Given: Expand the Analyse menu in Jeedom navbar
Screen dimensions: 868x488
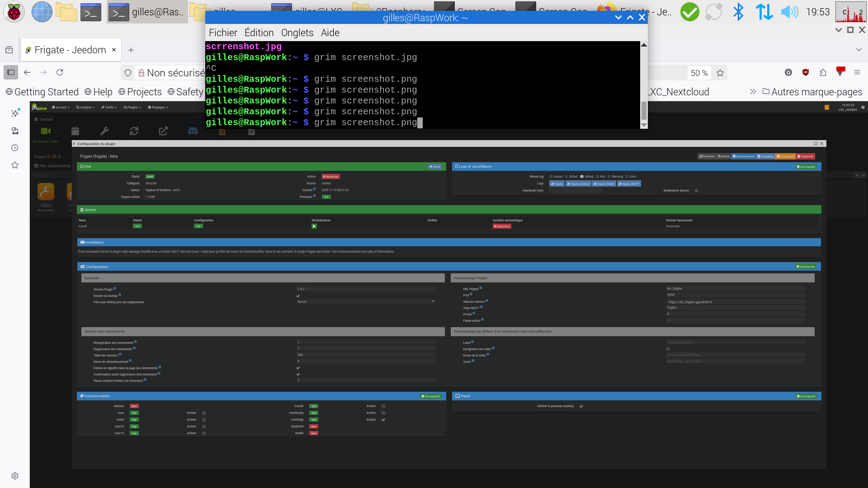Looking at the screenshot, I should tap(85, 108).
